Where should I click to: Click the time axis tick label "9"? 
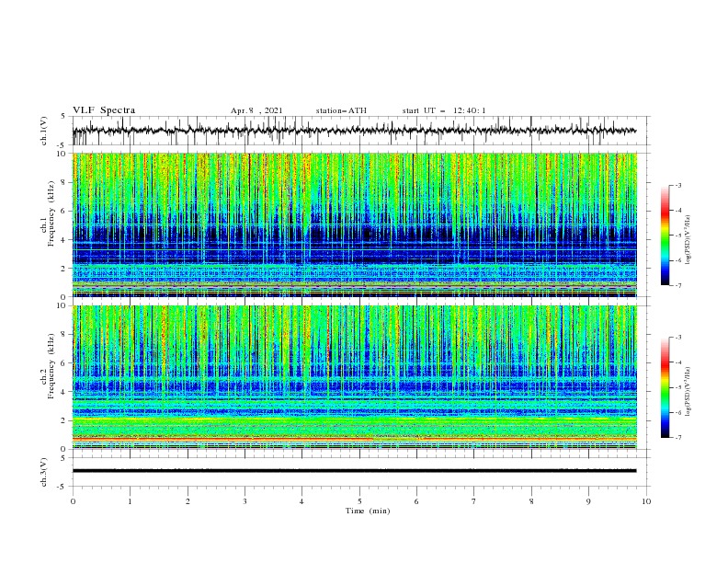(588, 501)
